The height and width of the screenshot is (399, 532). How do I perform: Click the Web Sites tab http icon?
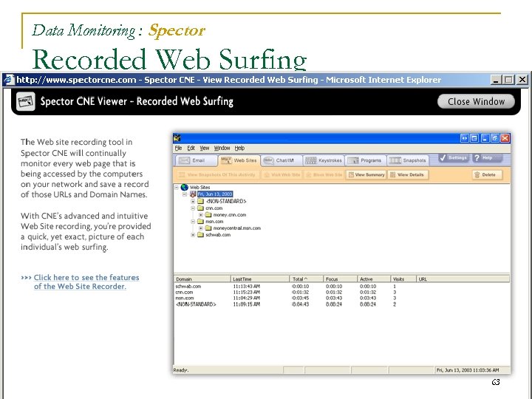click(x=226, y=160)
